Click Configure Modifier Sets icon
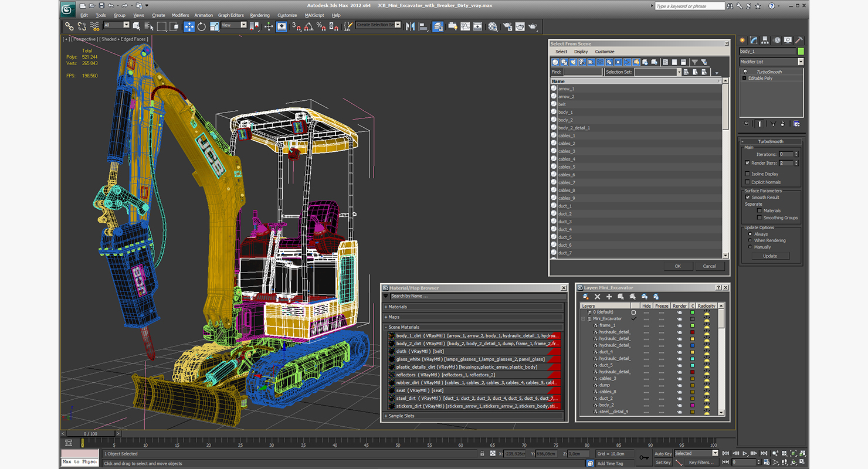Image resolution: width=868 pixels, height=469 pixels. (x=796, y=124)
